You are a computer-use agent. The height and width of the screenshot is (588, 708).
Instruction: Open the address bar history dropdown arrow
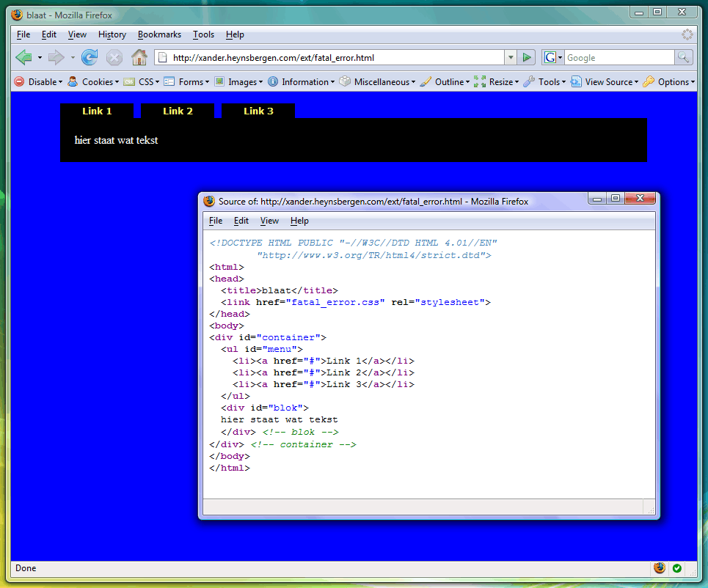[511, 58]
